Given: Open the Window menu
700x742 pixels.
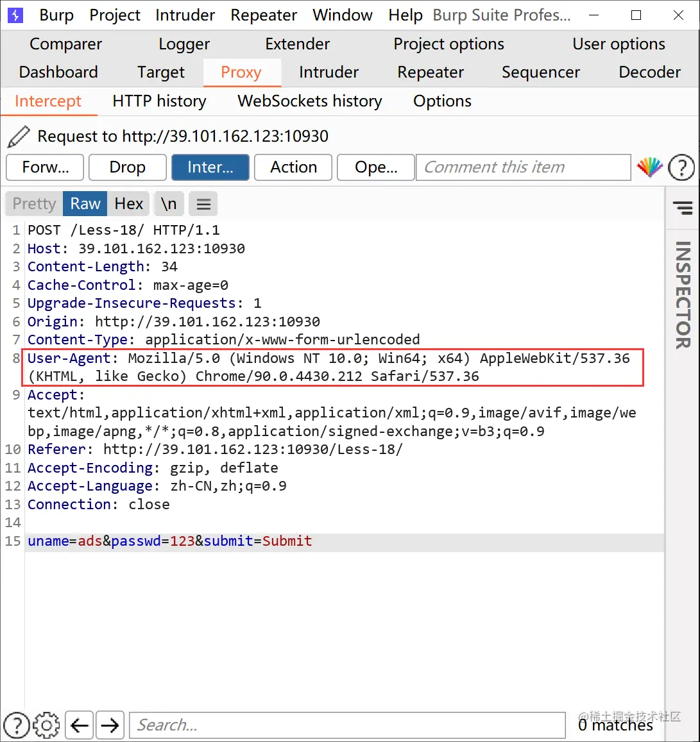Looking at the screenshot, I should click(x=342, y=15).
